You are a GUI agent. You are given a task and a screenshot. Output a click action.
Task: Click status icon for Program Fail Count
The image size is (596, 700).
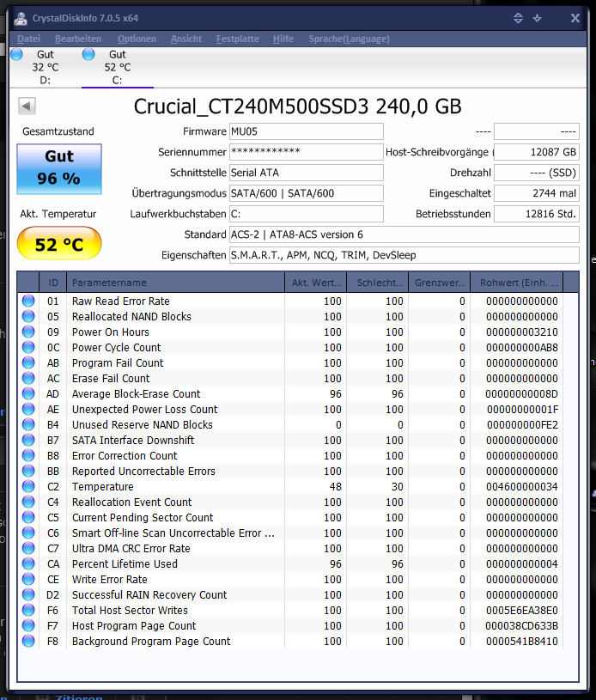pyautogui.click(x=28, y=362)
